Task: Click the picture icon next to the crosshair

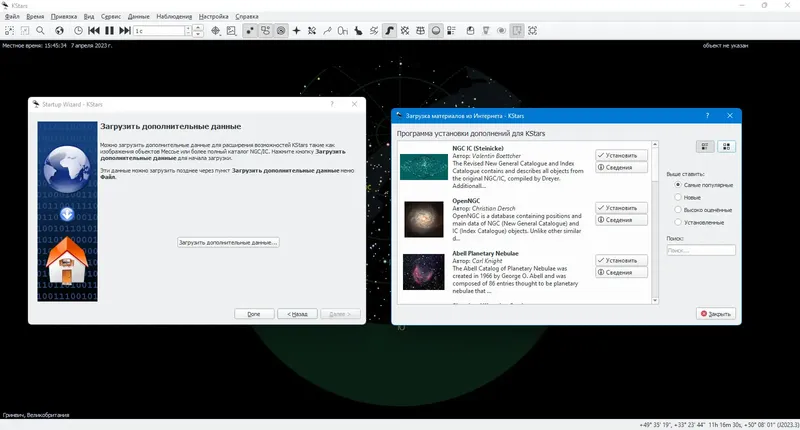Action: tap(232, 31)
